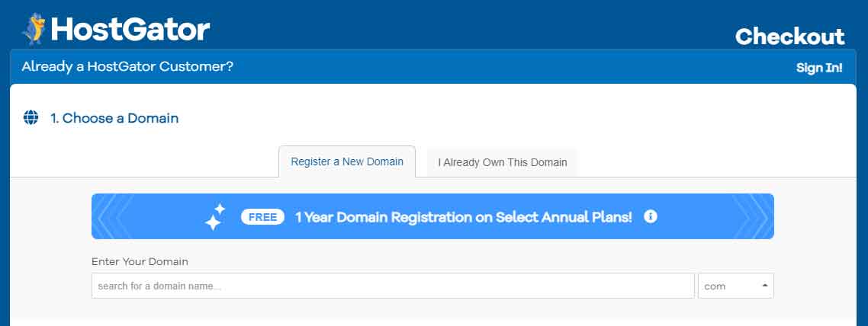Click the Enter Your Domain label
Viewport: 868px width, 326px height.
pos(140,261)
